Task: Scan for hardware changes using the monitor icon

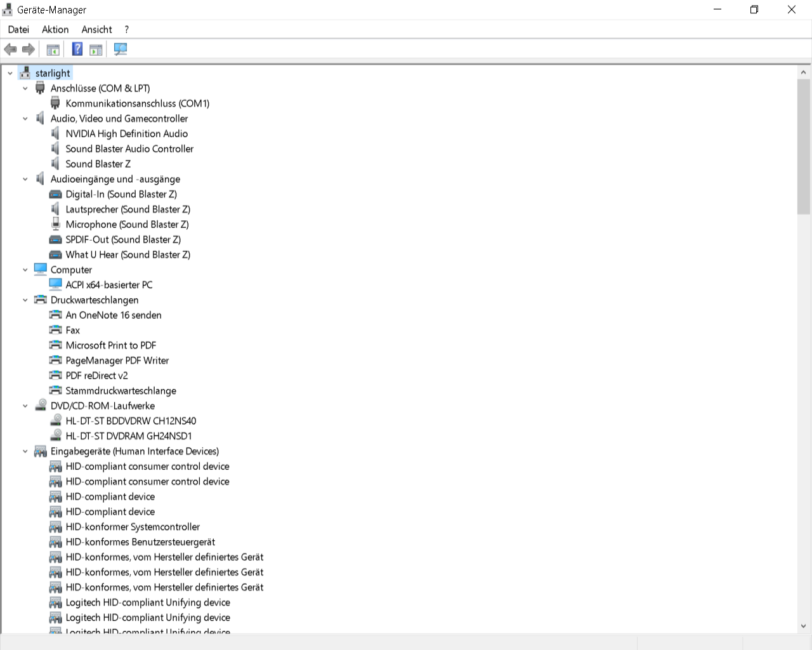Action: [x=121, y=50]
